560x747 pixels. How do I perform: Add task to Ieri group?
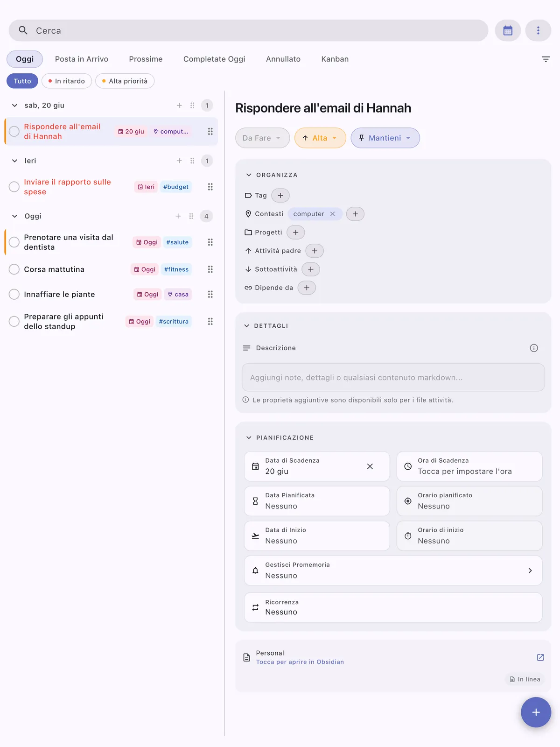tap(179, 161)
